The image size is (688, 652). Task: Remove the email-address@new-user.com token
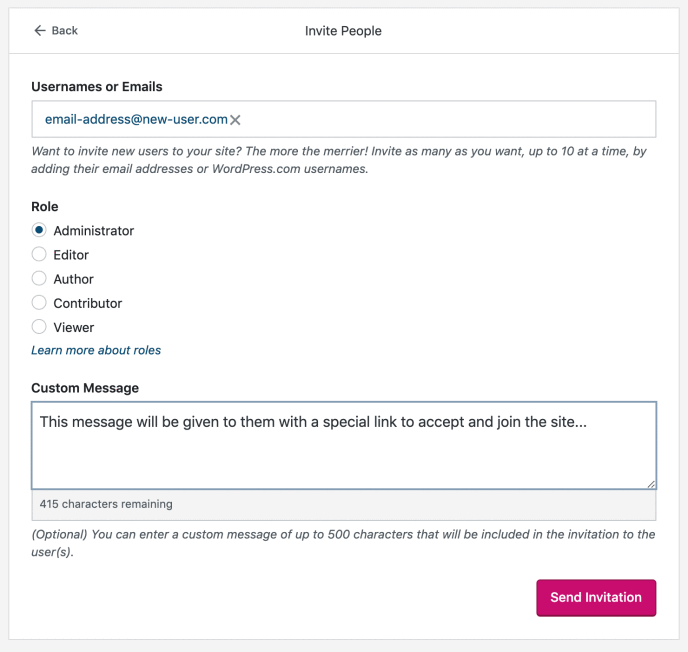pyautogui.click(x=236, y=120)
